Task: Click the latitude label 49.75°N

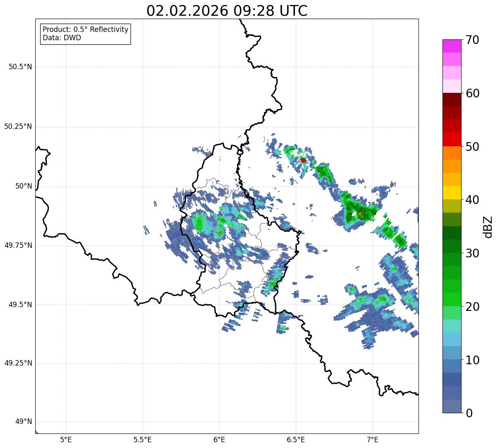Action: pos(18,245)
